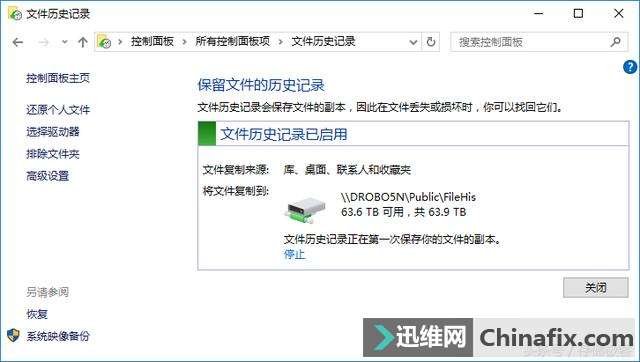The height and width of the screenshot is (362, 640).
Task: Select the 控制面板 breadcrumb item
Action: [152, 42]
